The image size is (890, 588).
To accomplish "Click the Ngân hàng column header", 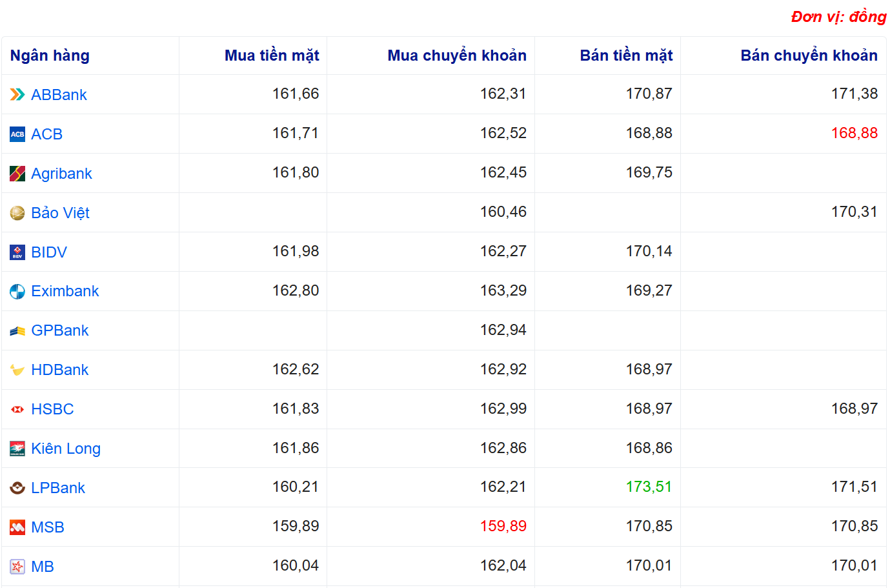I will (50, 56).
